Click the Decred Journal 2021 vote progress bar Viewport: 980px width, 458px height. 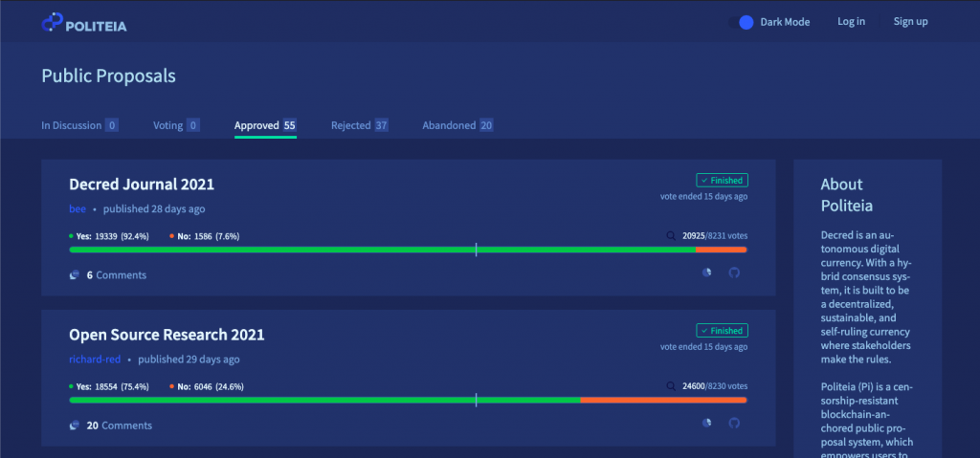[408, 250]
